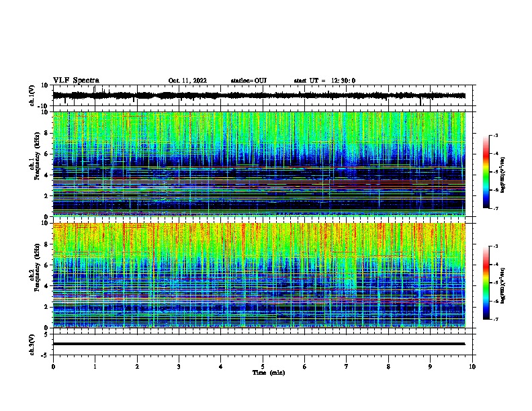Click "-7" on the ch.2 colorbar
This screenshot has height=411, width=532.
(x=496, y=319)
